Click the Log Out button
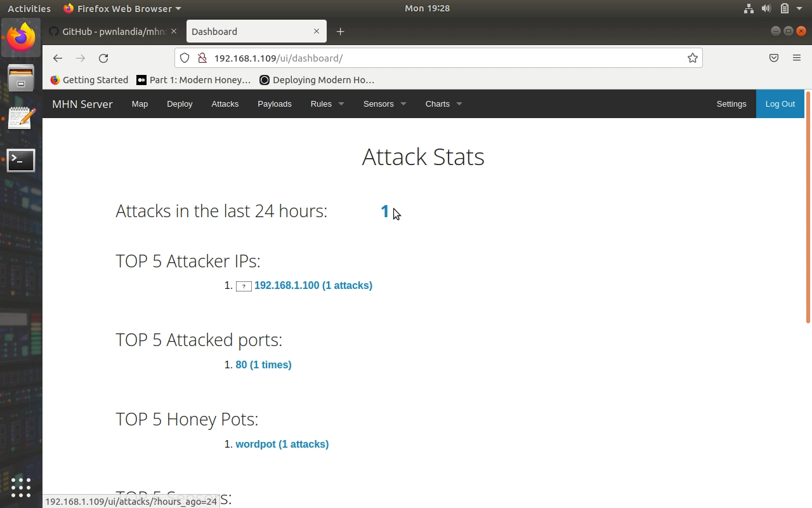This screenshot has width=812, height=508. (x=780, y=104)
